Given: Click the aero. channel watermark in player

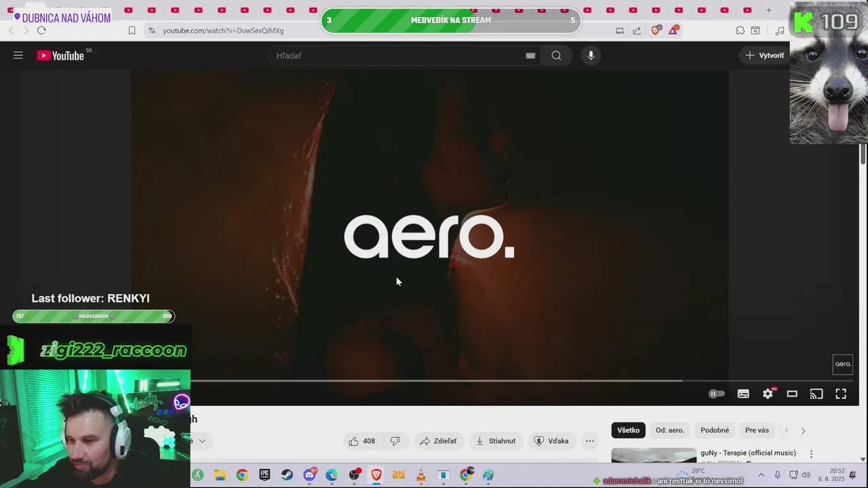Looking at the screenshot, I should point(843,364).
